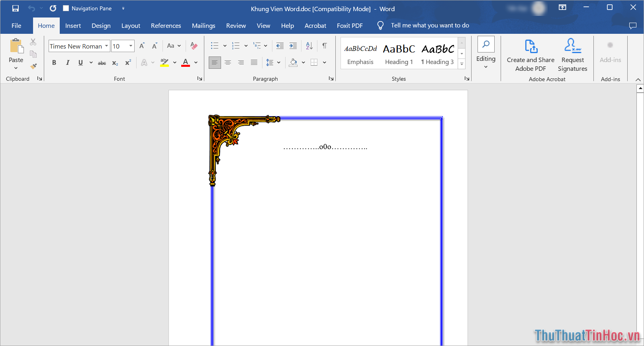Click the Repeat action icon
644x346 pixels.
[53, 8]
